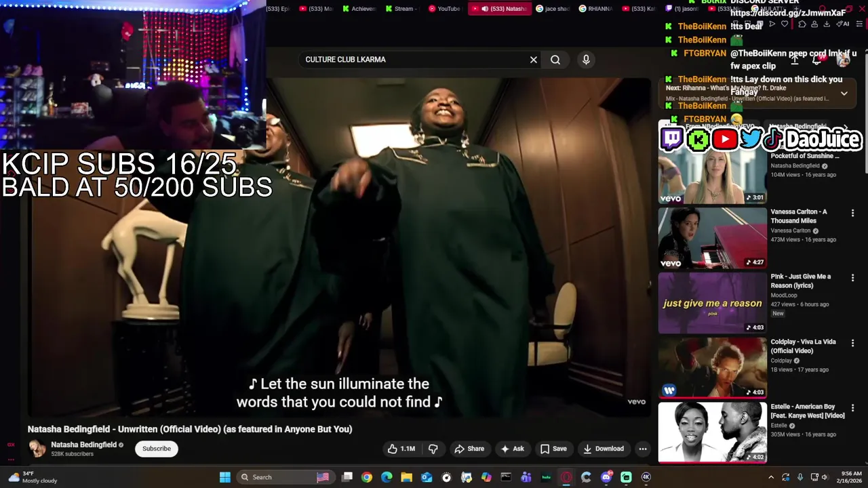The width and height of the screenshot is (868, 488).
Task: Switch to the YouTube tab
Action: coord(444,9)
